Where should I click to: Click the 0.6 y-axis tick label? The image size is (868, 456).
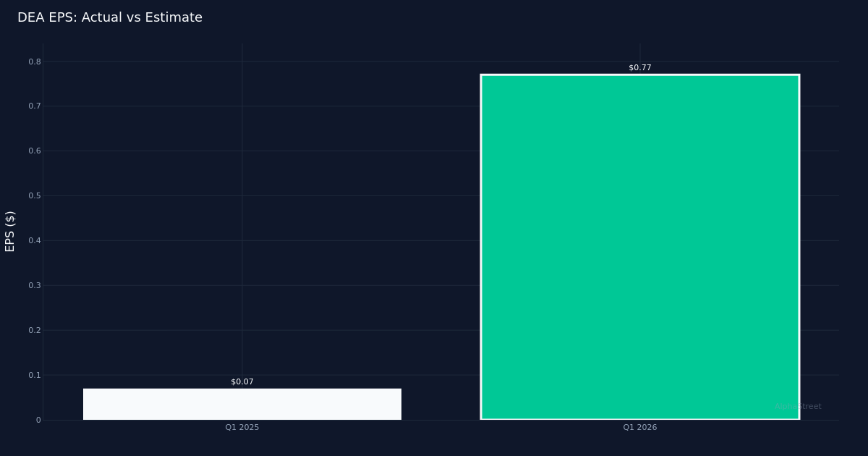click(35, 151)
